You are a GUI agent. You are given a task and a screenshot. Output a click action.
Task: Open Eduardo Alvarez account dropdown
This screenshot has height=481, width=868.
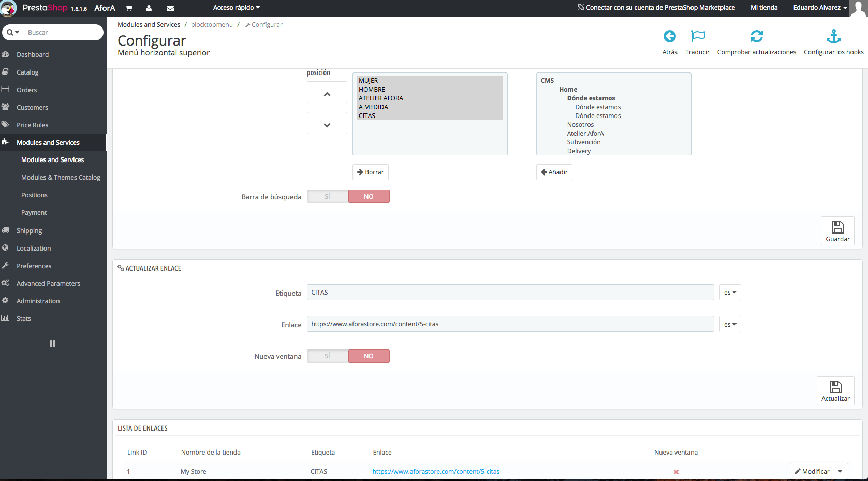pos(820,8)
